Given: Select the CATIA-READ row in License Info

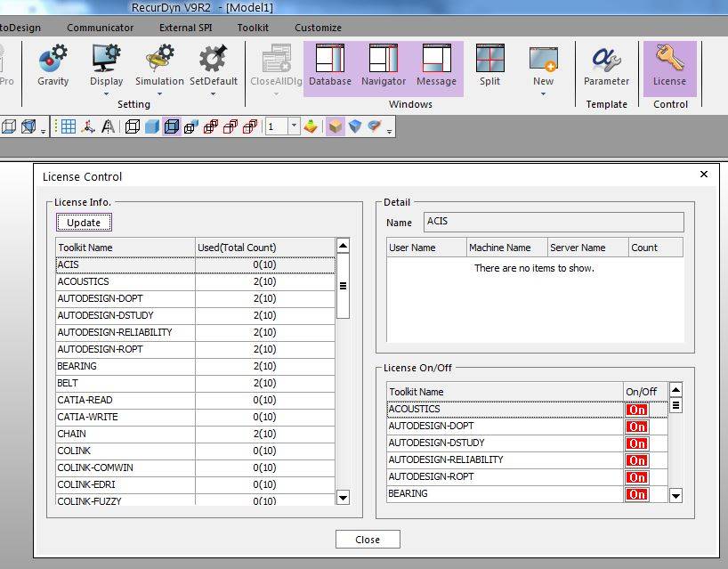Looking at the screenshot, I should (x=195, y=400).
